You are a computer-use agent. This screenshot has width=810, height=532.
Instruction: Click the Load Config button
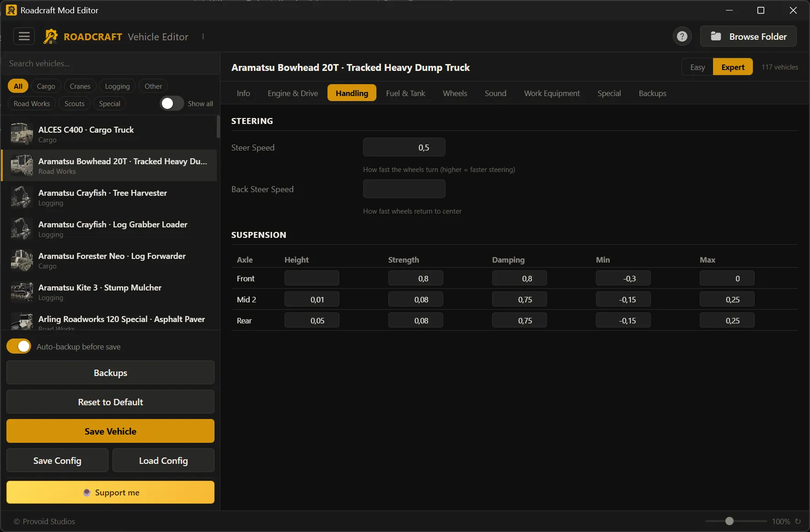point(163,460)
